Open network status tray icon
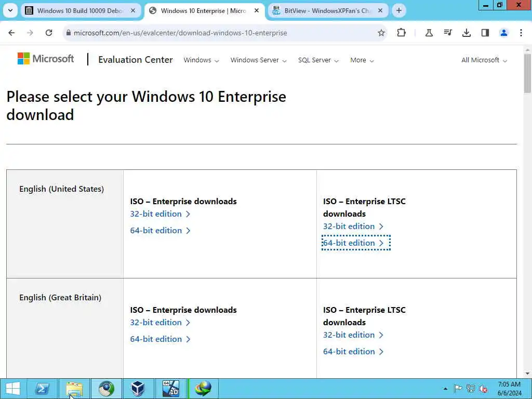Image resolution: width=532 pixels, height=399 pixels. (x=470, y=389)
